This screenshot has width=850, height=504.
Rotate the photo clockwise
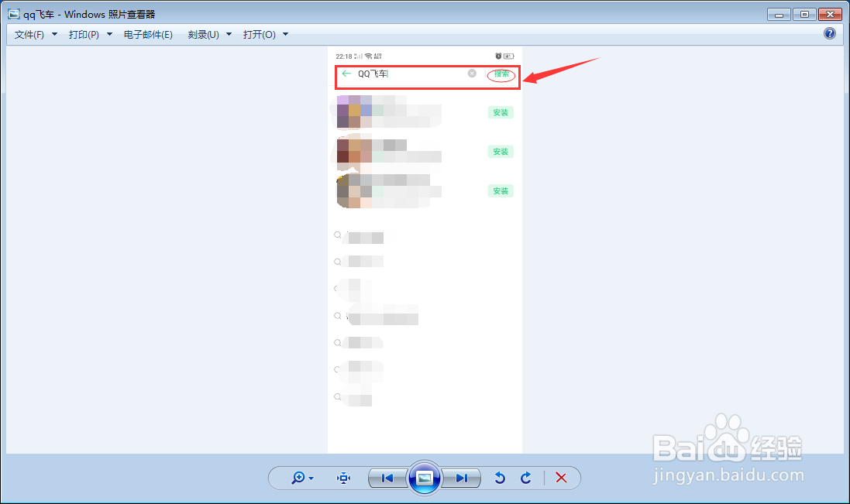(526, 478)
